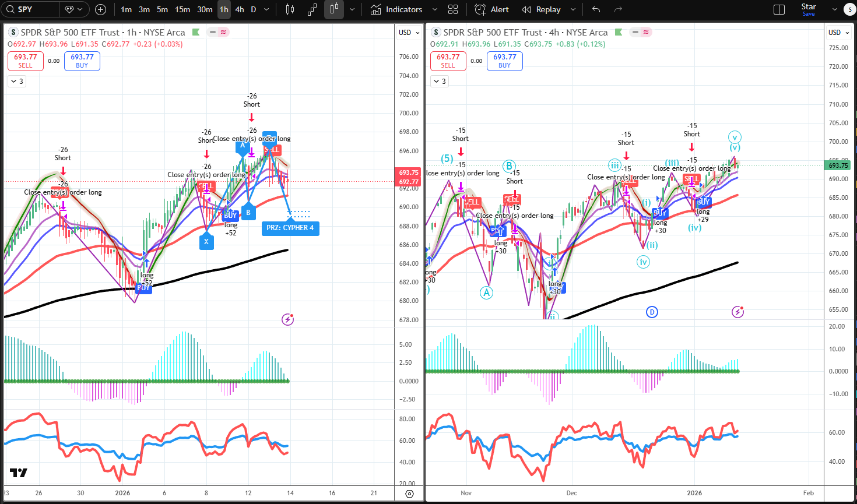Open the USD currency dropdown on 4h chart
This screenshot has height=504, width=857.
point(838,32)
